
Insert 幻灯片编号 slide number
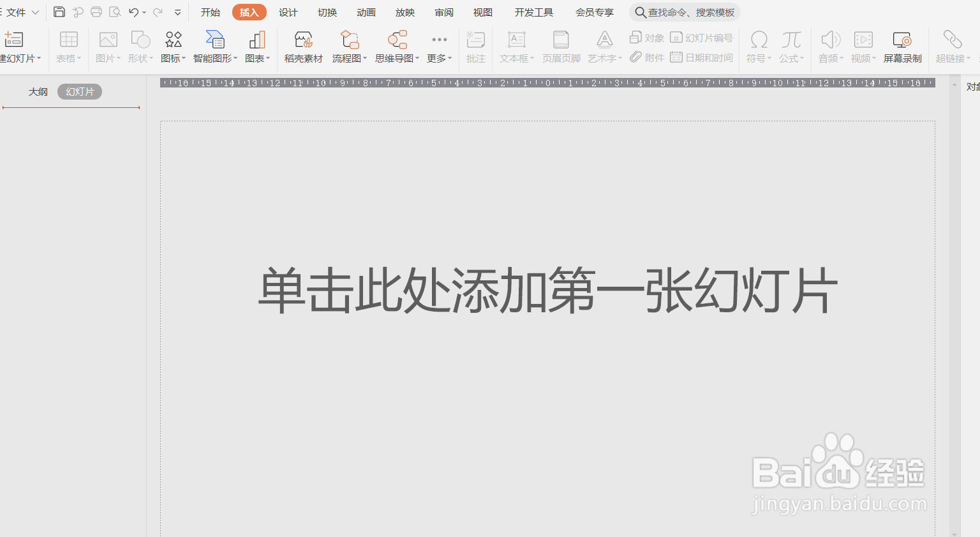point(701,38)
